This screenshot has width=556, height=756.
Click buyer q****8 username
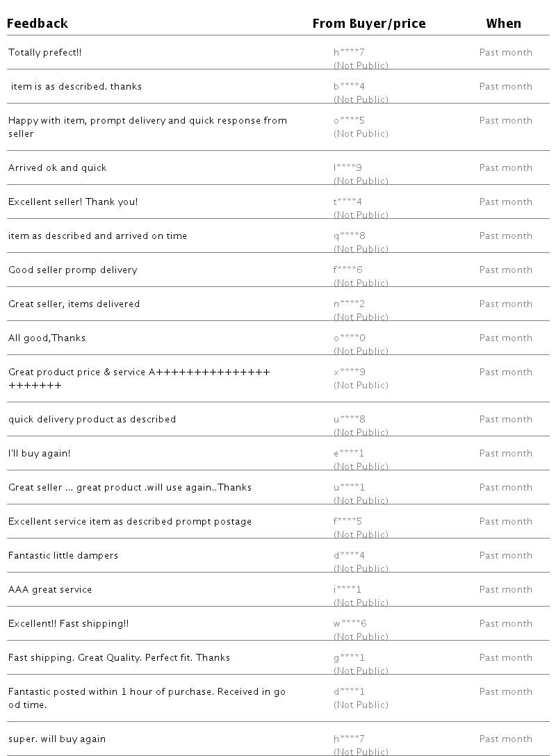349,236
